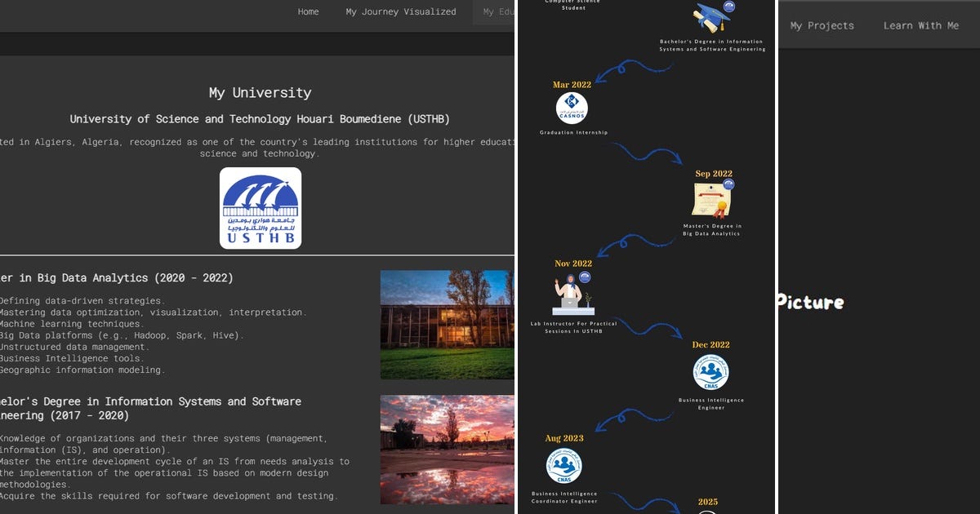Click the USTHB university logo
This screenshot has height=514, width=980.
point(260,207)
